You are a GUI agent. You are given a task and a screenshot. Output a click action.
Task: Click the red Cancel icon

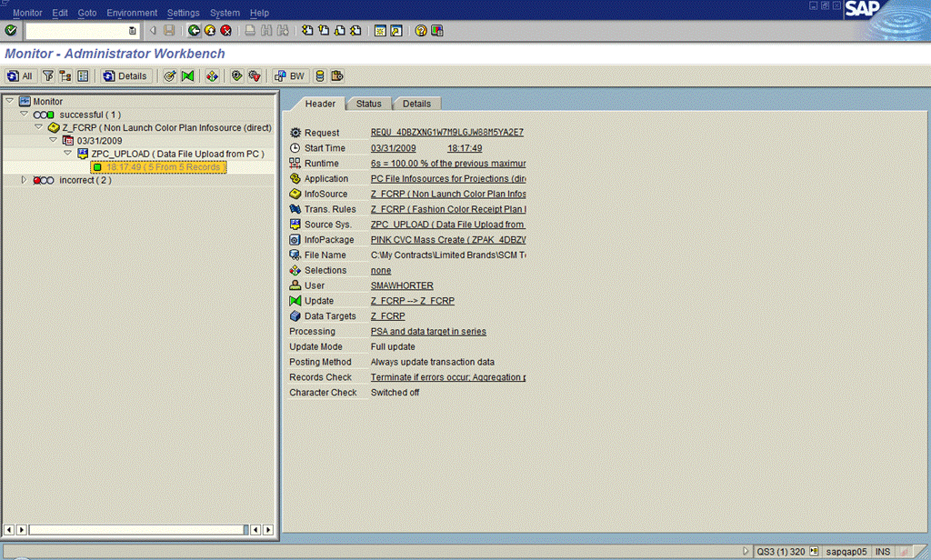(225, 30)
